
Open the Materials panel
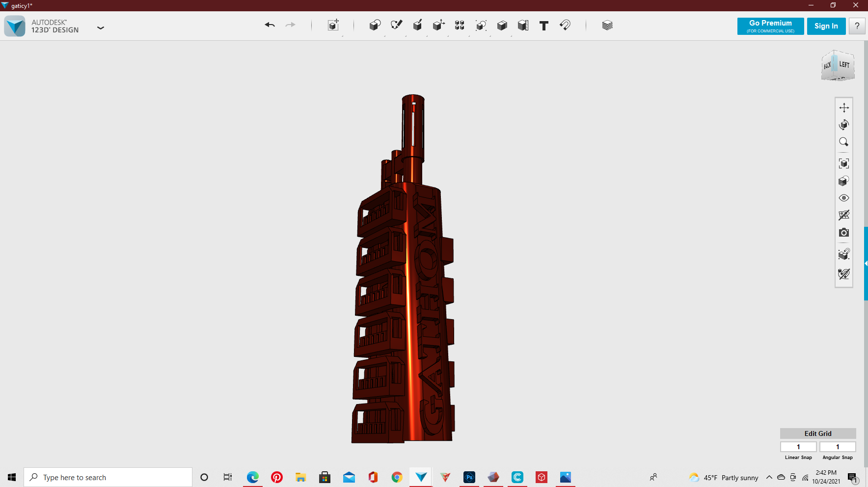[607, 26]
